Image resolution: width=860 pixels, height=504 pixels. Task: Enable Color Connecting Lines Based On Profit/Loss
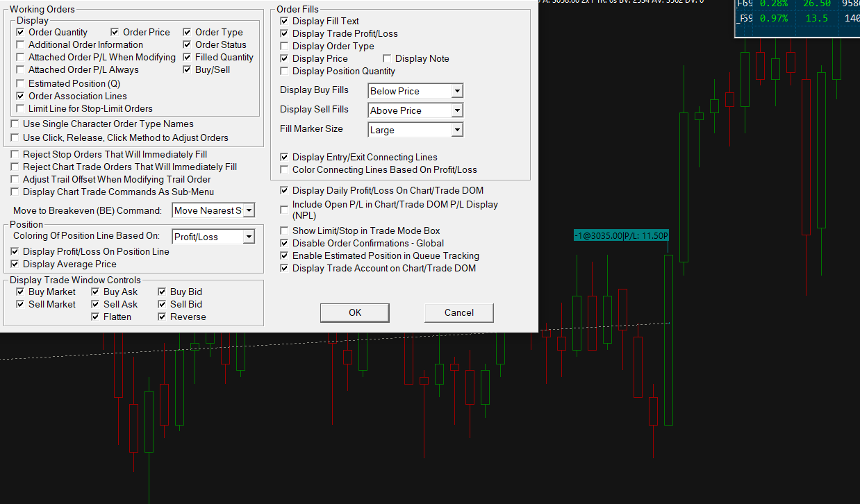pos(284,170)
